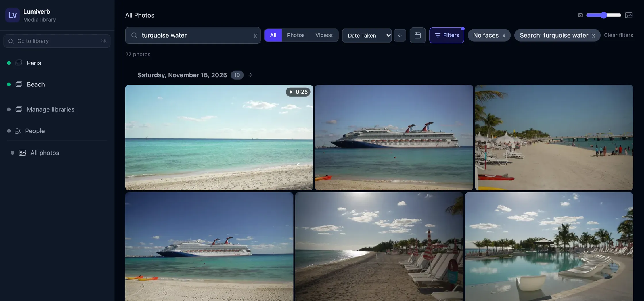This screenshot has width=644, height=301.
Task: Select the All media tab
Action: (273, 35)
